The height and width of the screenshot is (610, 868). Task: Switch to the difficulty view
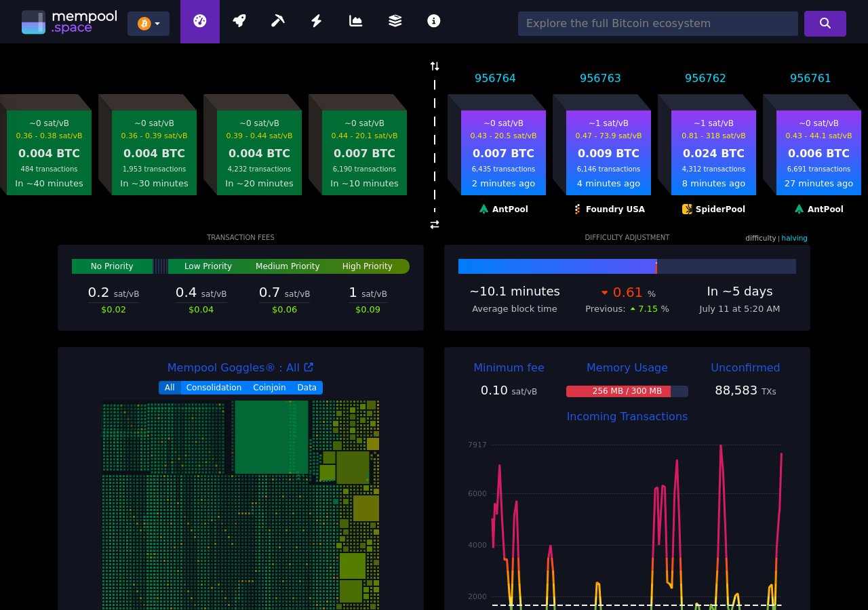click(760, 238)
